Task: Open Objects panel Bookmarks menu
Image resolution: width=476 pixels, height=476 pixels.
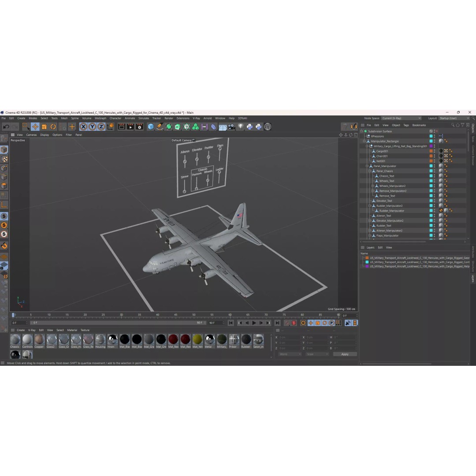Action: click(419, 125)
